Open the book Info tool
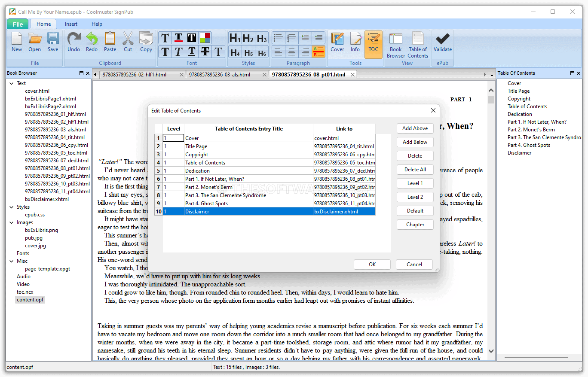 pos(355,43)
